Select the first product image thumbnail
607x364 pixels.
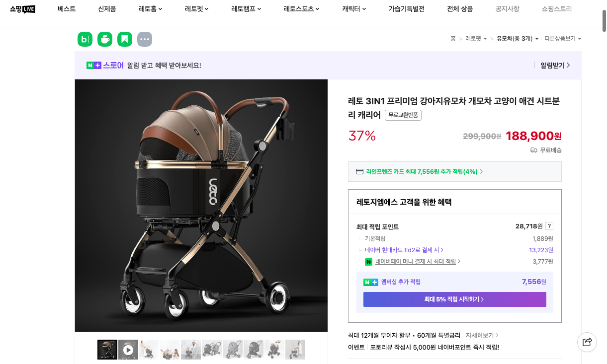point(107,350)
